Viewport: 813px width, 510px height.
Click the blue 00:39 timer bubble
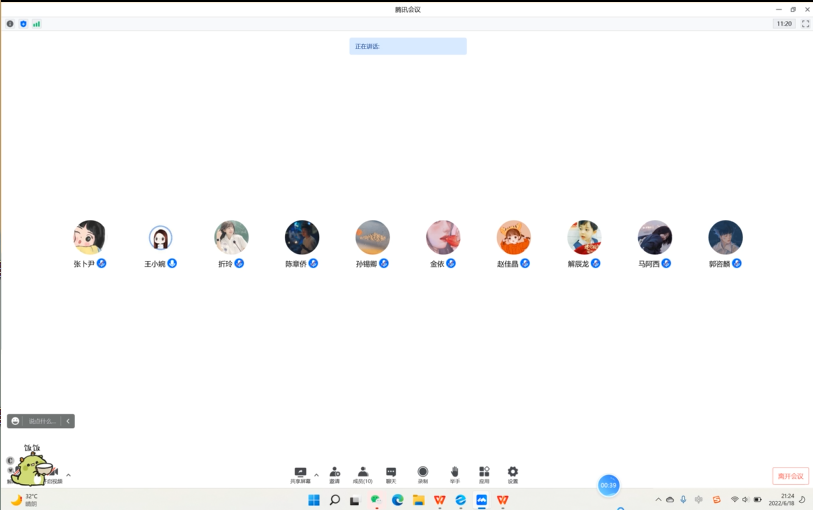click(608, 485)
